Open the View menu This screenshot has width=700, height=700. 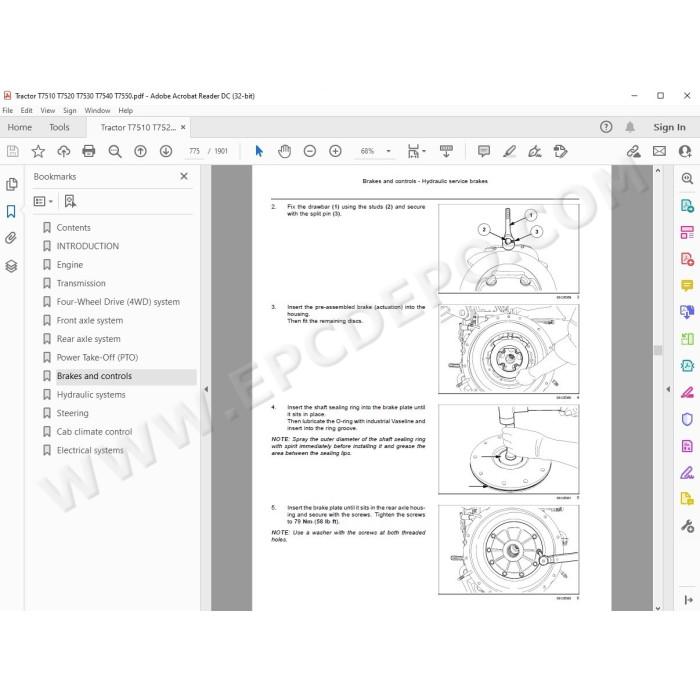47,110
